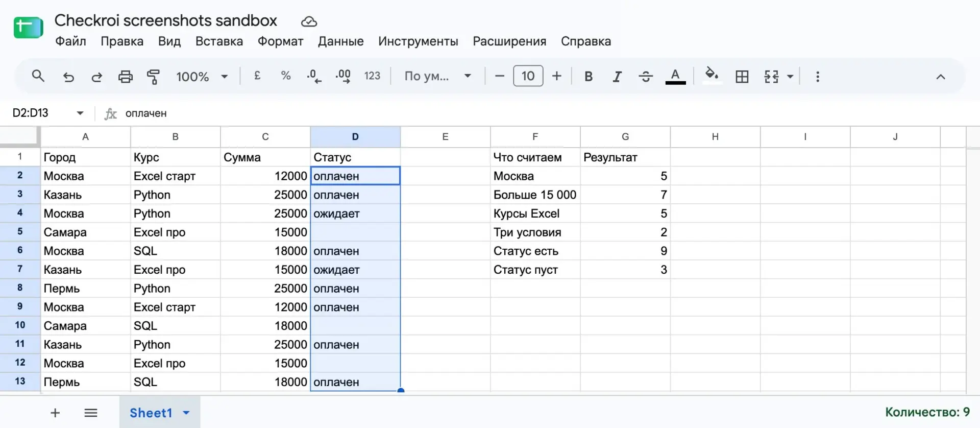Add a new sheet
The width and height of the screenshot is (980, 428).
[55, 413]
